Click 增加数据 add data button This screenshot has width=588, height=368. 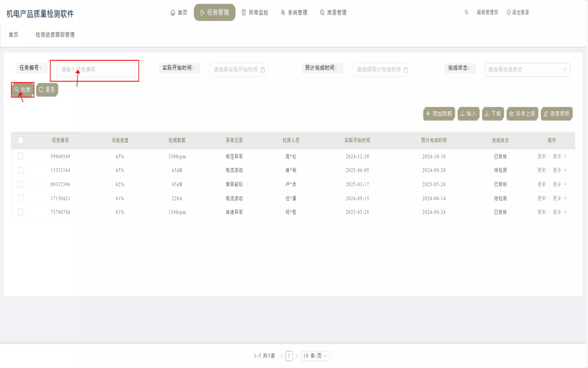pos(439,114)
